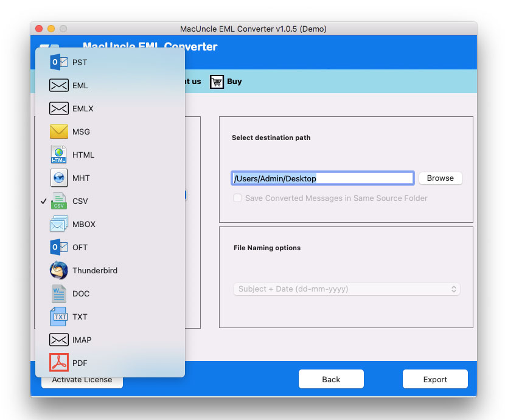The image size is (505, 420).
Task: Pick MSG from the dropdown list
Action: coord(110,131)
